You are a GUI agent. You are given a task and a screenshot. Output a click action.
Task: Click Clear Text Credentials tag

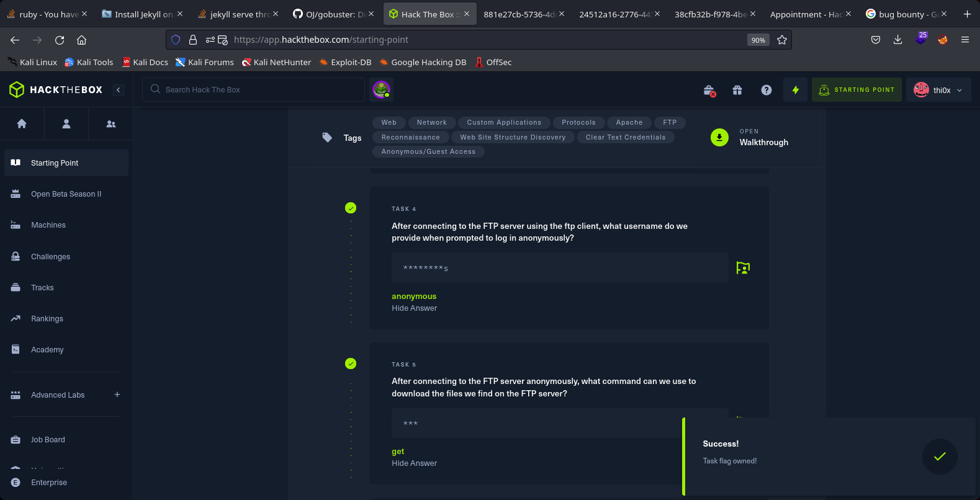(x=626, y=138)
